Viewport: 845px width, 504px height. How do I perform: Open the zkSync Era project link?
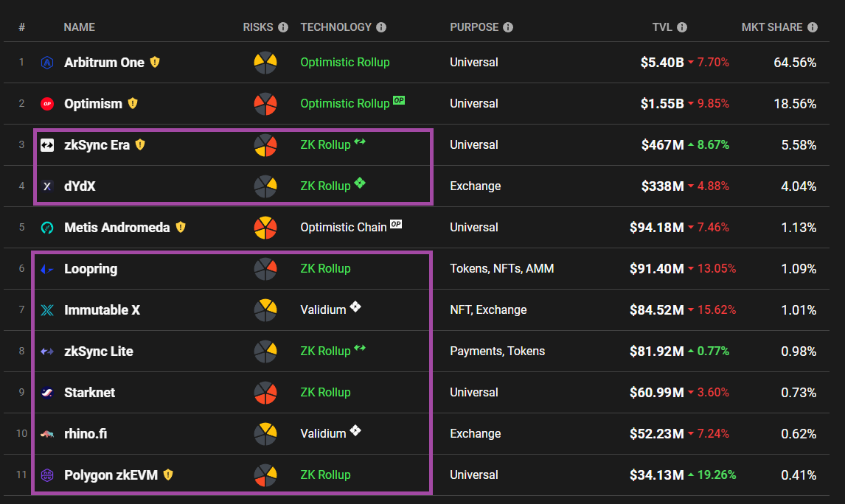coord(97,145)
